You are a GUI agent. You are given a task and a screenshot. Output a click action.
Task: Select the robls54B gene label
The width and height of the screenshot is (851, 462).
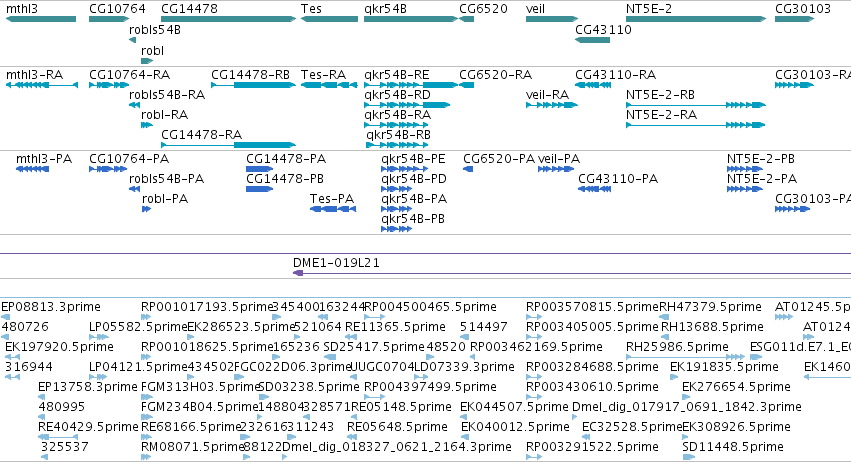[155, 30]
